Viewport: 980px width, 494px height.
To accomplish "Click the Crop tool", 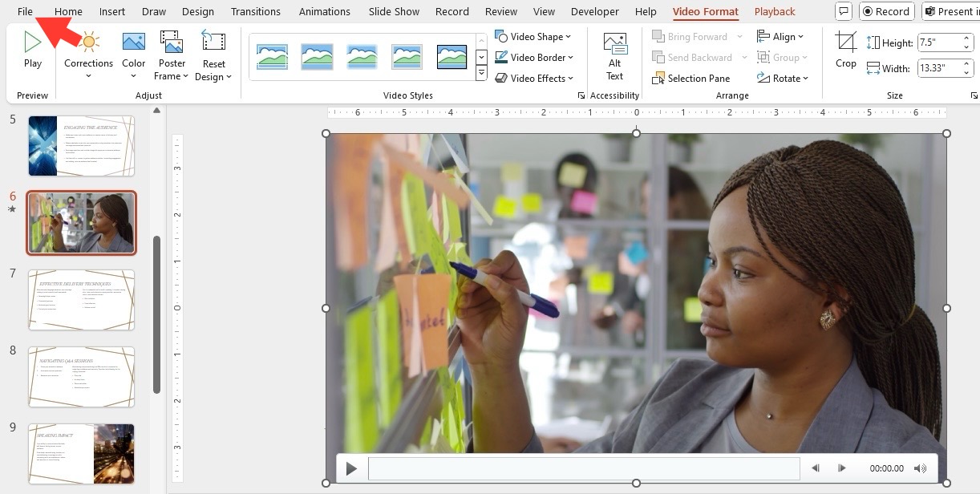I will coord(846,50).
